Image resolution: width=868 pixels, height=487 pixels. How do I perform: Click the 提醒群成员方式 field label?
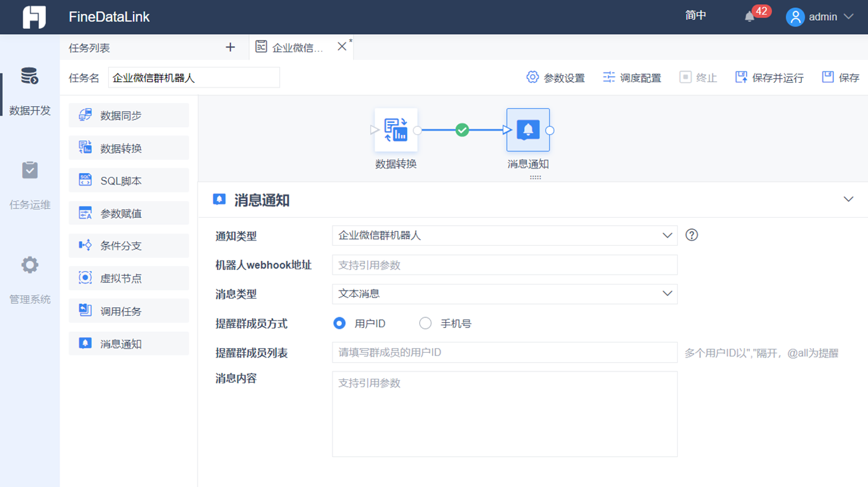251,324
